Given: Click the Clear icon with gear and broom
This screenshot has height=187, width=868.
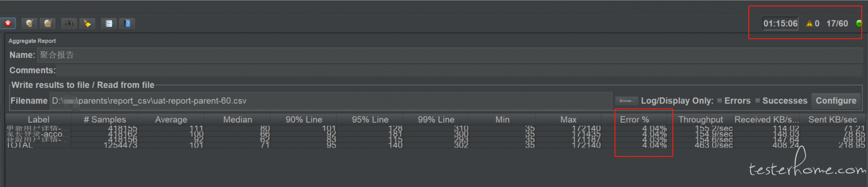Looking at the screenshot, I should coord(29,24).
